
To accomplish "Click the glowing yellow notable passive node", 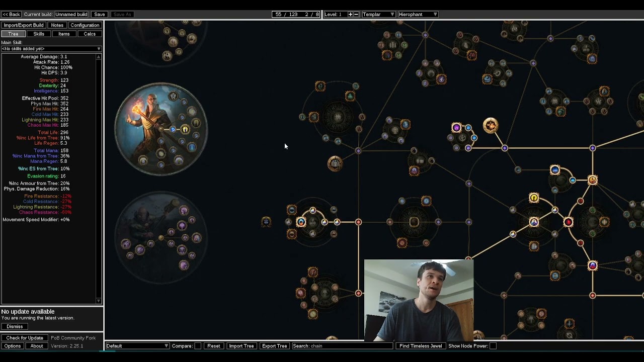I will (534, 199).
